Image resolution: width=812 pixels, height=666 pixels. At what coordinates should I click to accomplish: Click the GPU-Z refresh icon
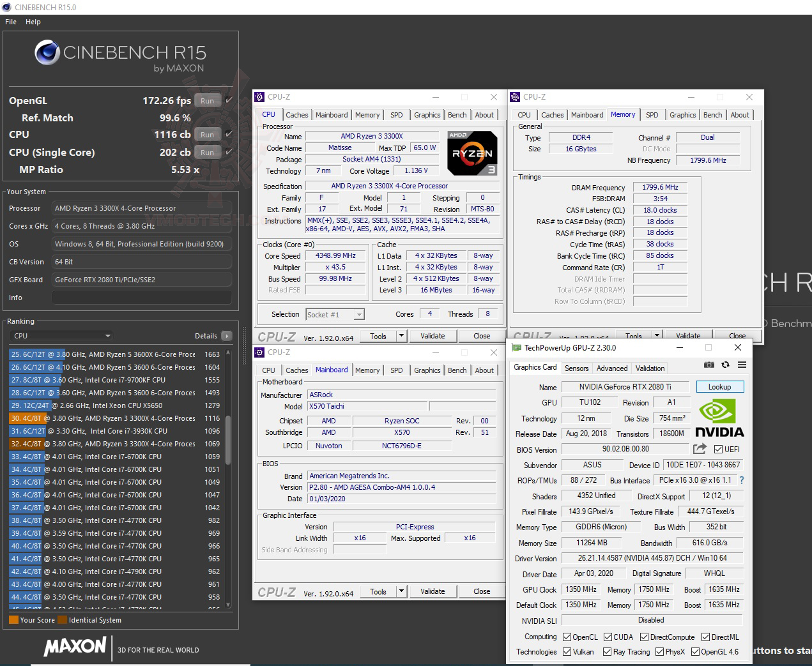click(x=725, y=365)
